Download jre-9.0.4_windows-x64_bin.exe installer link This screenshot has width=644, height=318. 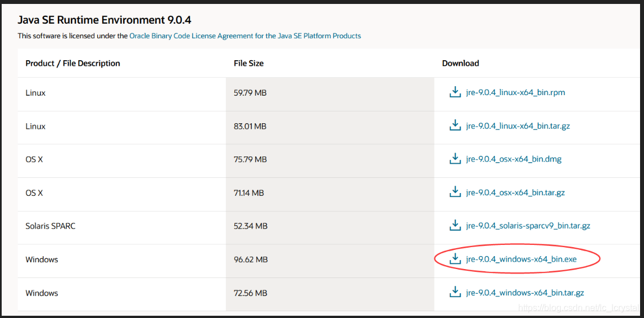click(x=522, y=259)
